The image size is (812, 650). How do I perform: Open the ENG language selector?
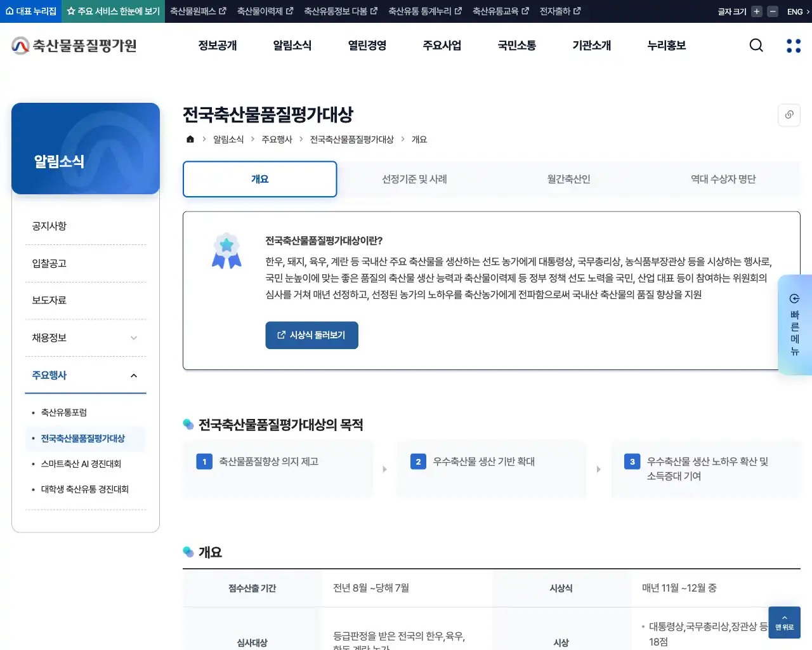click(x=797, y=11)
